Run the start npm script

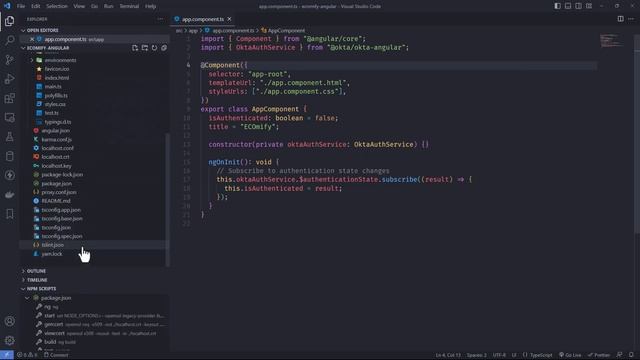tap(50, 316)
